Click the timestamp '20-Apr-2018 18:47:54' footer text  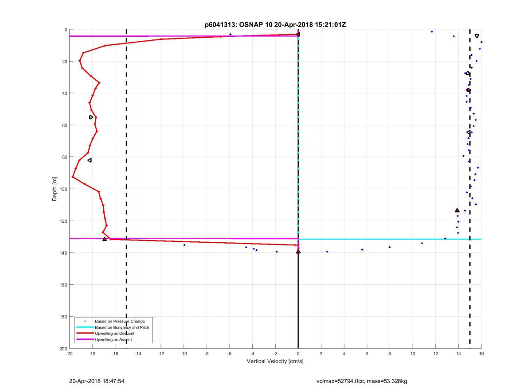(96, 380)
